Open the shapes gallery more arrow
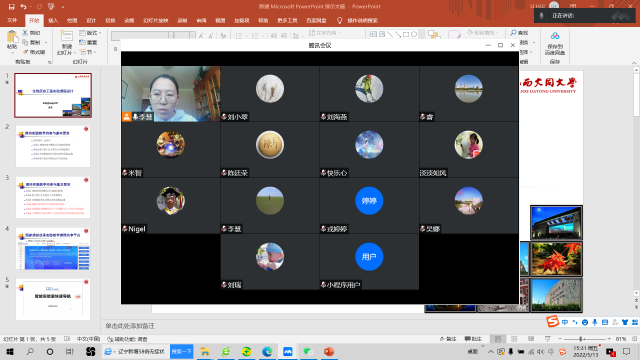The image size is (640, 360). pos(421,35)
